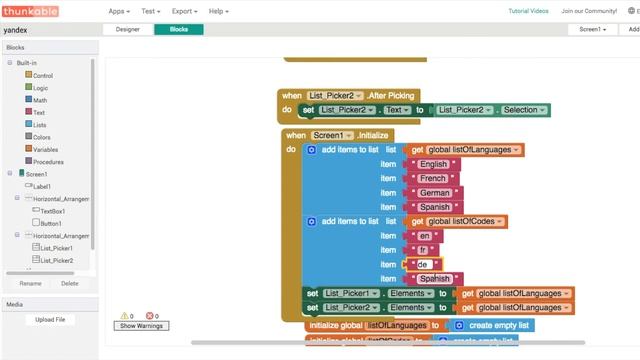Open the Export menu
Viewport: 640px width, 360px height.
[x=184, y=11]
